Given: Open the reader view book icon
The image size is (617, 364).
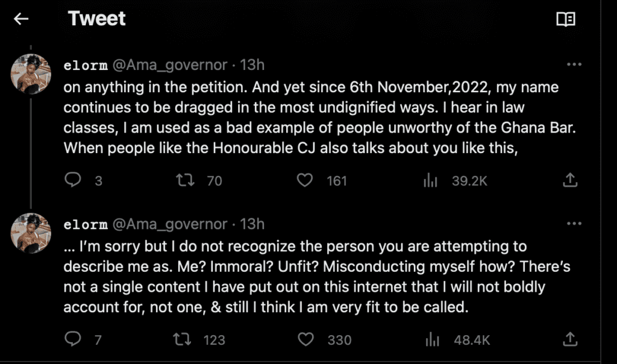Looking at the screenshot, I should click(x=565, y=19).
